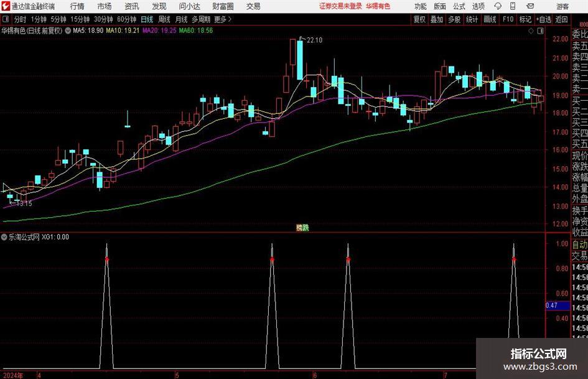Screen dimensions: 588x379
Task: Click the 榜跌 tag at chart bottom
Action: tap(302, 227)
